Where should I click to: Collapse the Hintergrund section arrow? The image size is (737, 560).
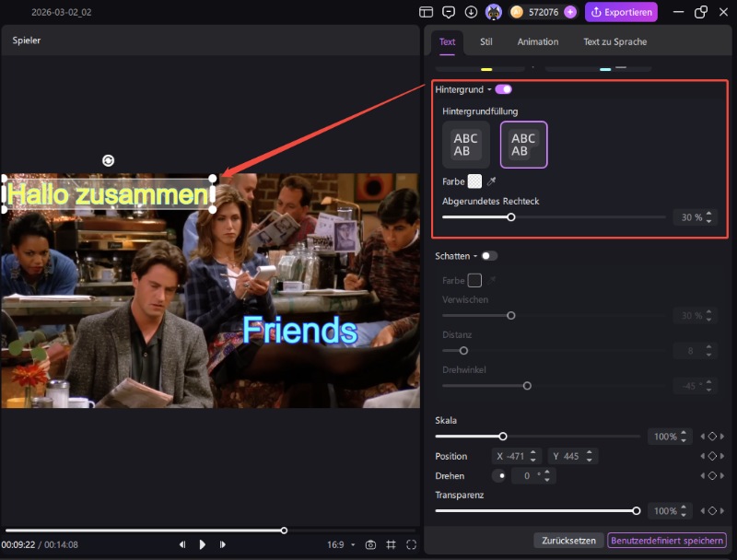[x=489, y=89]
